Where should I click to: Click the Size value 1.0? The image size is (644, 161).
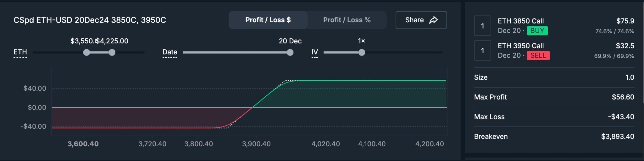tap(630, 77)
